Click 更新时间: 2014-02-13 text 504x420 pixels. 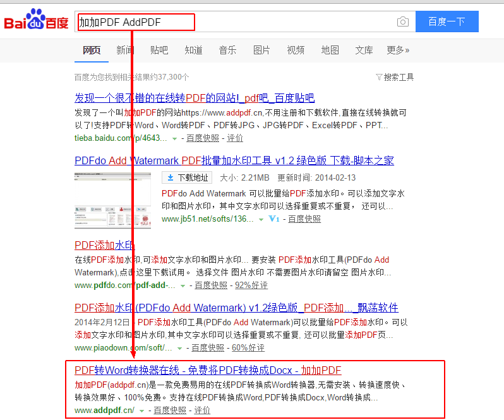pos(316,177)
